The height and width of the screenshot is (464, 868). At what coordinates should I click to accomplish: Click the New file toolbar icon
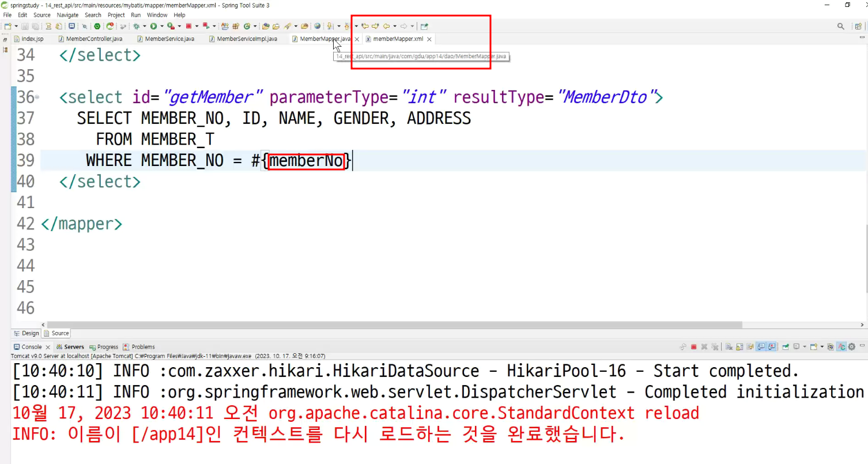(7, 26)
